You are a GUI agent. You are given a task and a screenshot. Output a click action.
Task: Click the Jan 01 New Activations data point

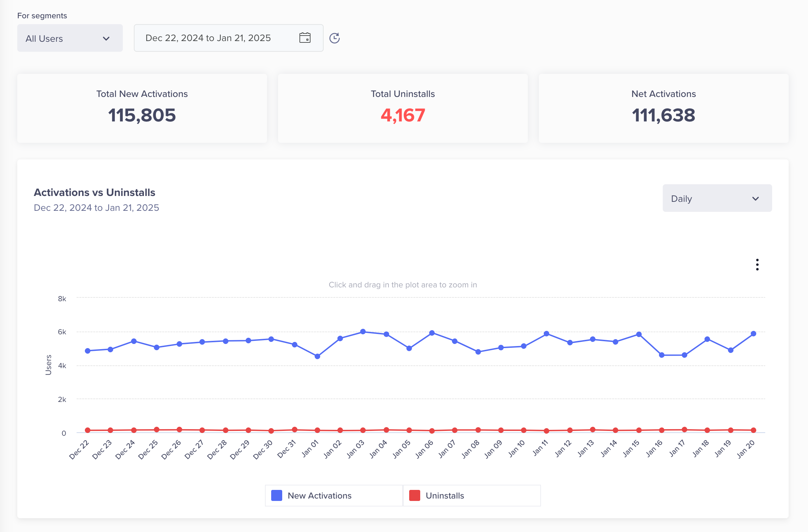click(317, 356)
